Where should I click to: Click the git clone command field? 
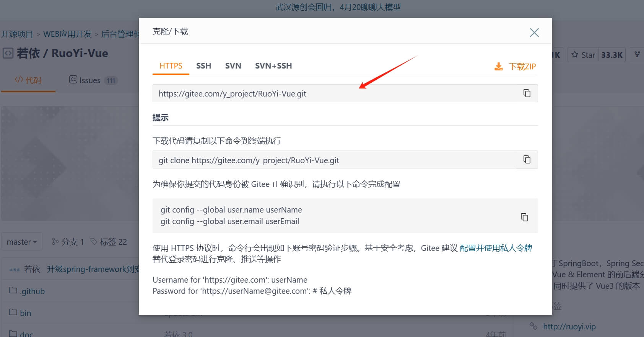coord(345,160)
